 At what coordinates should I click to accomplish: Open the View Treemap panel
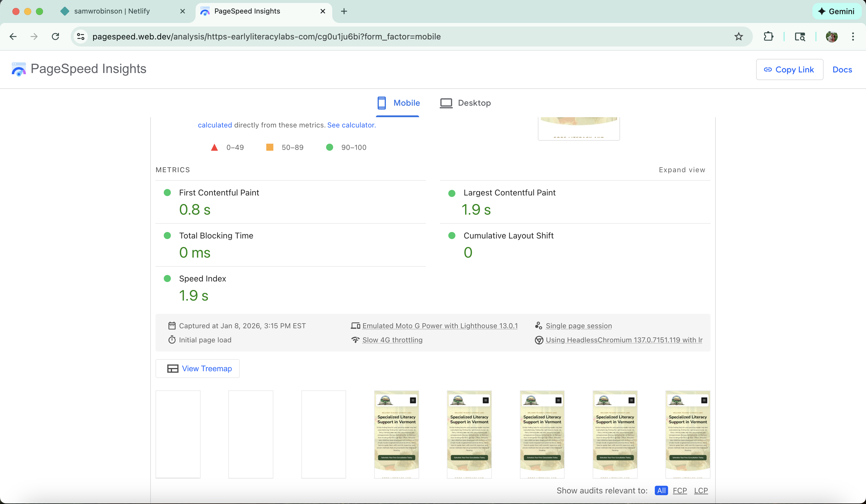tap(197, 368)
